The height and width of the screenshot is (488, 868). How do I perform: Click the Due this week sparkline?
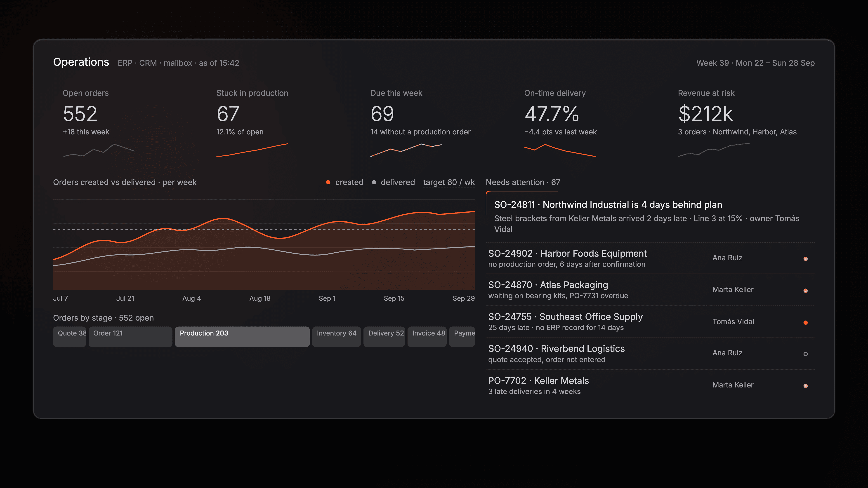[406, 150]
